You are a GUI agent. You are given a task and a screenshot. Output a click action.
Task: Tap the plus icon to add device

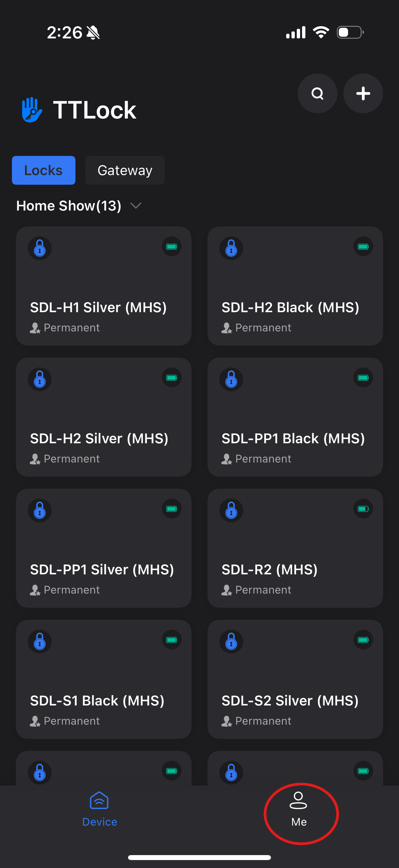[x=363, y=93]
